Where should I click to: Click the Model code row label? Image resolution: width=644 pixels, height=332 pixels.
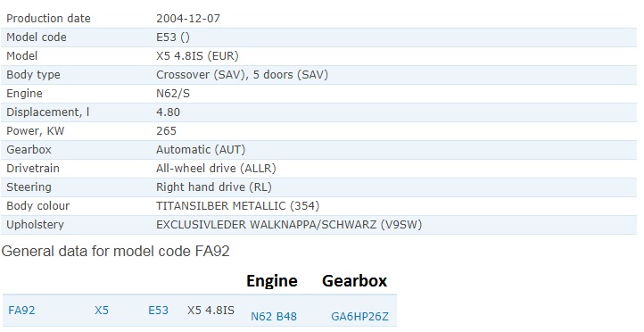[37, 37]
